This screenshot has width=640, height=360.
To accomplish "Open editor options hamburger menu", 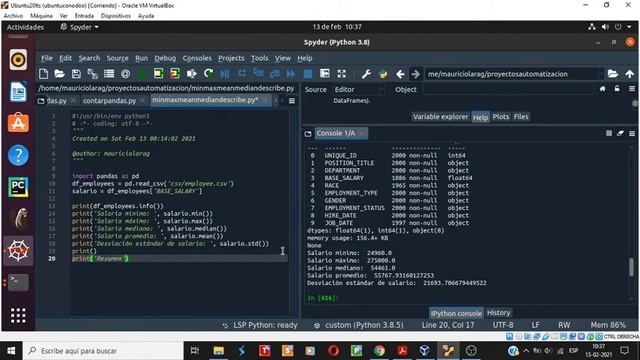I will 292,101.
